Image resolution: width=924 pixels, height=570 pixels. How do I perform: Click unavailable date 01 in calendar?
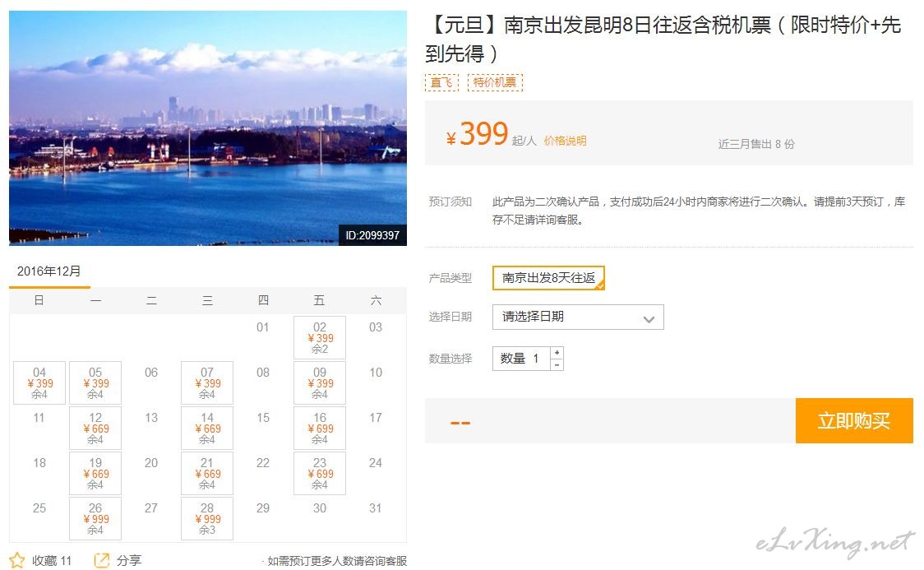(263, 327)
